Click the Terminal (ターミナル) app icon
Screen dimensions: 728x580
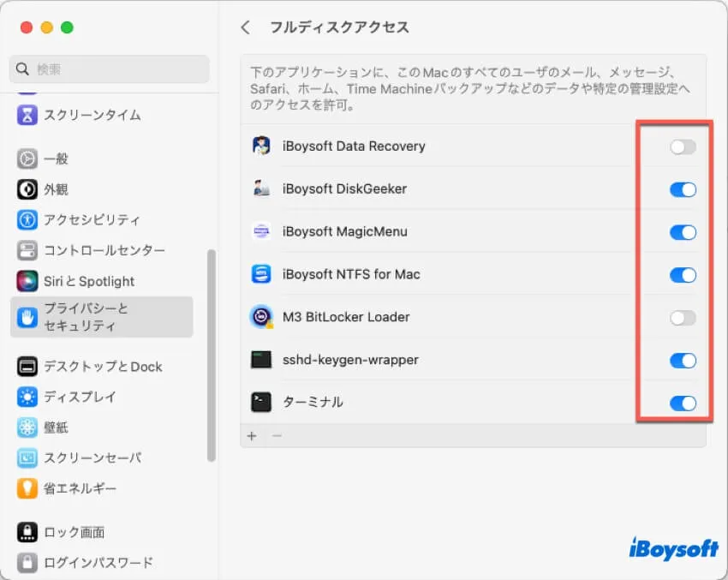coord(261,402)
